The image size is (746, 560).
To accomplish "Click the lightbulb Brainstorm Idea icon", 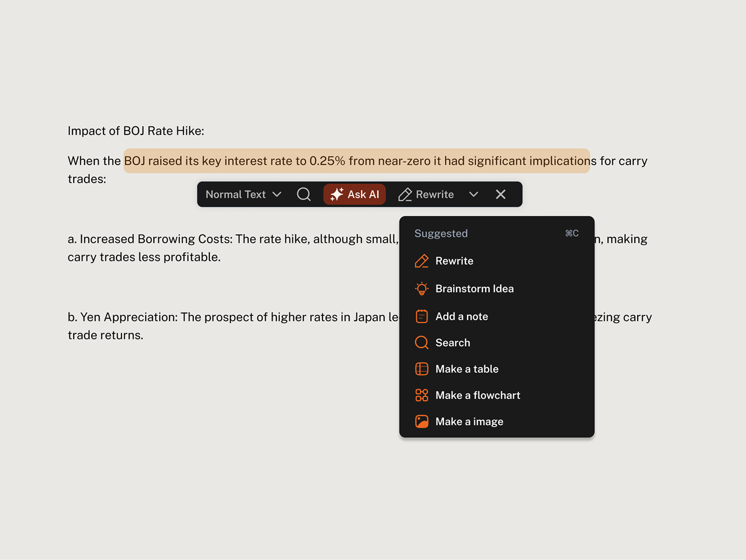I will pos(422,288).
